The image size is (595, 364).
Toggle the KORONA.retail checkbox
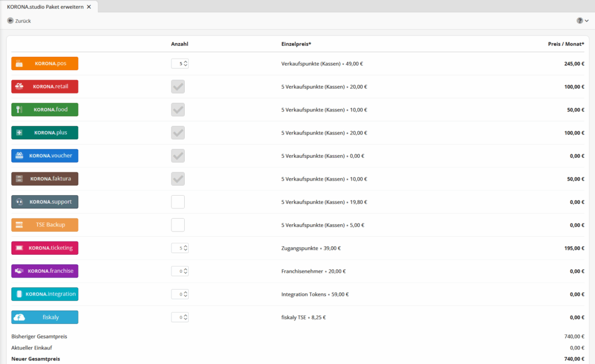pos(178,87)
